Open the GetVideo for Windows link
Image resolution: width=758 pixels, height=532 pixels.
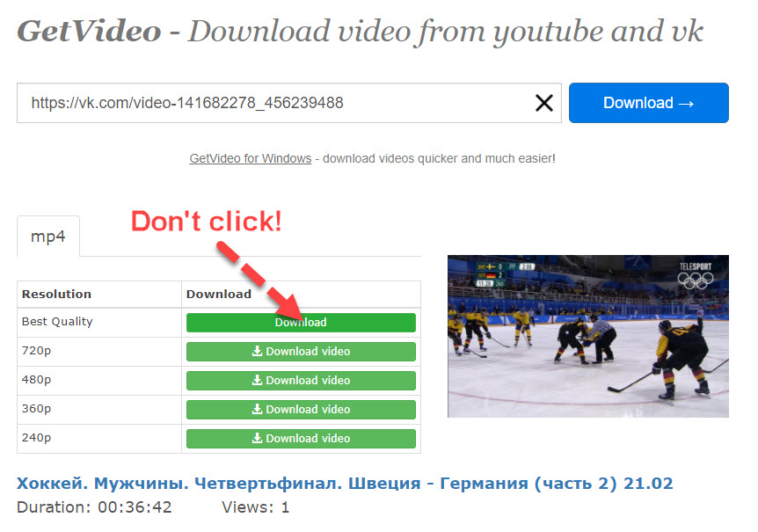pyautogui.click(x=251, y=158)
